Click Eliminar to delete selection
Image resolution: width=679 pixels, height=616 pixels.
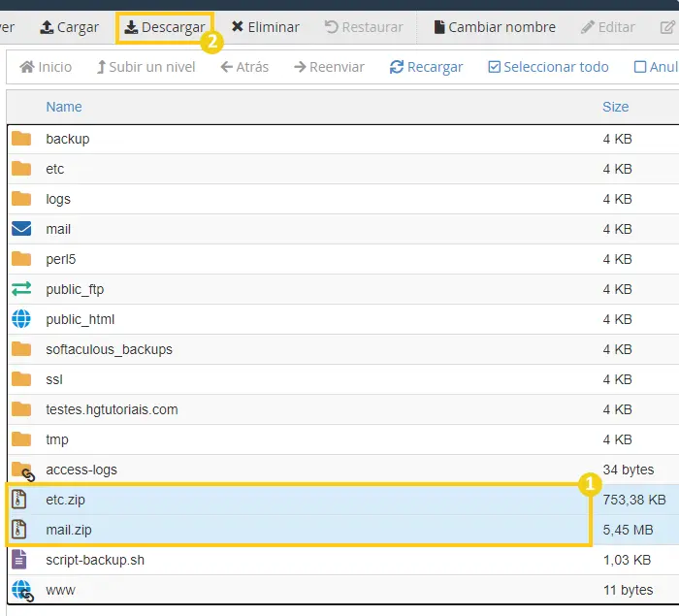coord(265,27)
